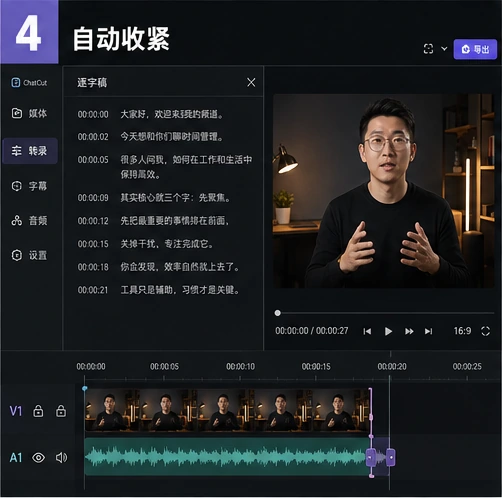Viewport: 502px width, 498px height.
Task: Select the A1 track label
Action: (16, 458)
